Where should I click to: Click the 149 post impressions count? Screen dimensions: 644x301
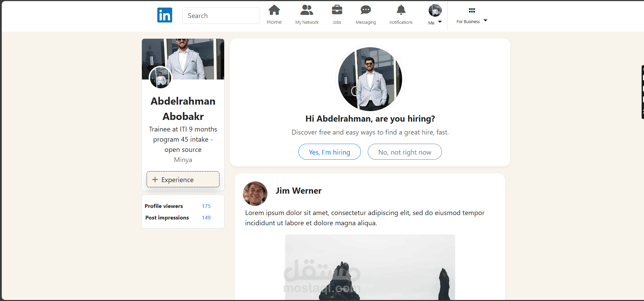click(x=206, y=217)
